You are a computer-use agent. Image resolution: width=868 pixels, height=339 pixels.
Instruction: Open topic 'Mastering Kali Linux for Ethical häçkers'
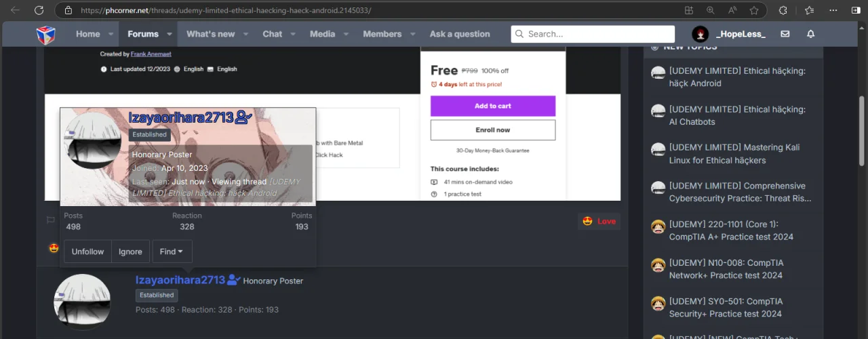coord(734,154)
